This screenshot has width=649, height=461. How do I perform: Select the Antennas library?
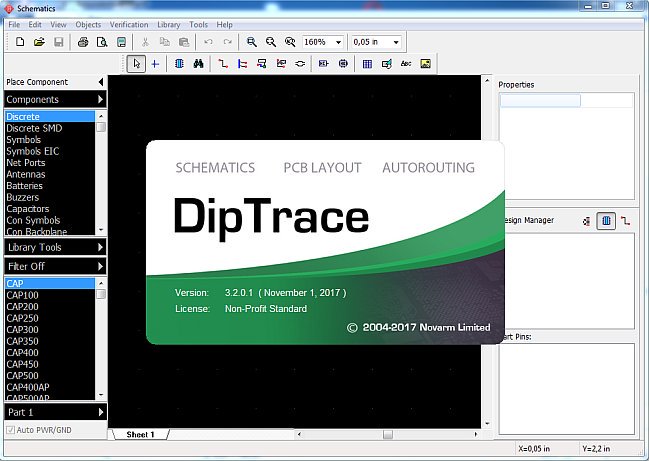49,174
